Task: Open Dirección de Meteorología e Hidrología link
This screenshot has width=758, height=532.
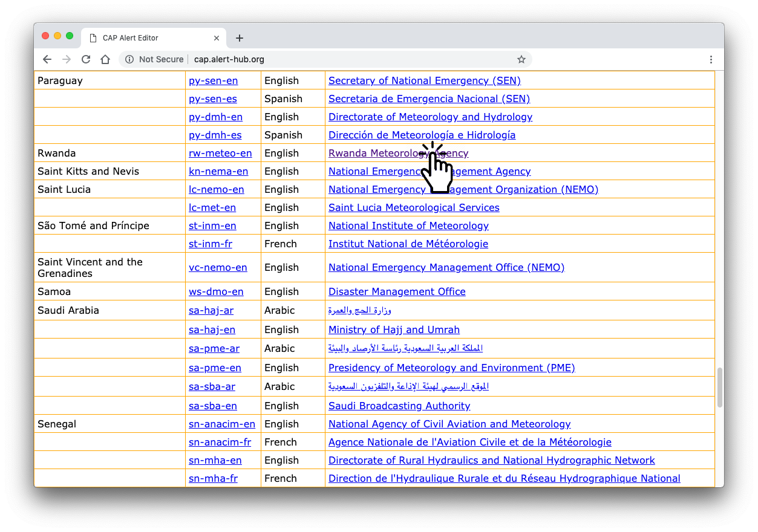Action: [x=422, y=135]
